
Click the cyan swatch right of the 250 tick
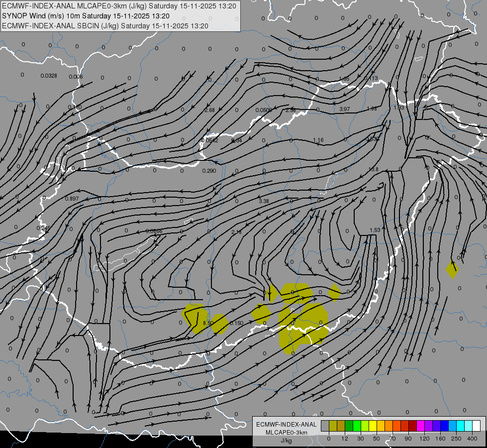pos(461,426)
